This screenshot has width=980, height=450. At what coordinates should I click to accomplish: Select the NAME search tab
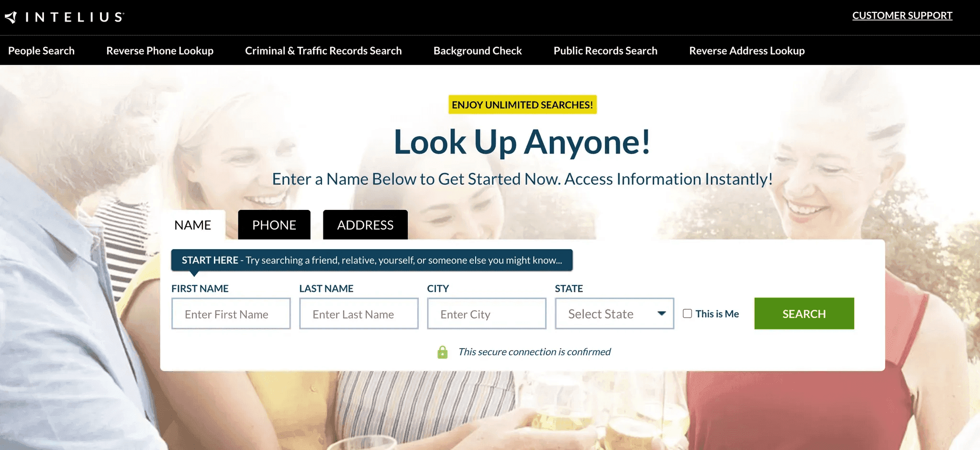point(193,225)
